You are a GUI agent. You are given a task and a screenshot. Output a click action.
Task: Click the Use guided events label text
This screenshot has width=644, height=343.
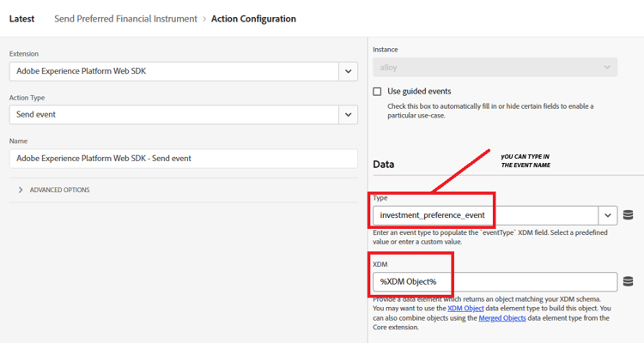click(419, 92)
